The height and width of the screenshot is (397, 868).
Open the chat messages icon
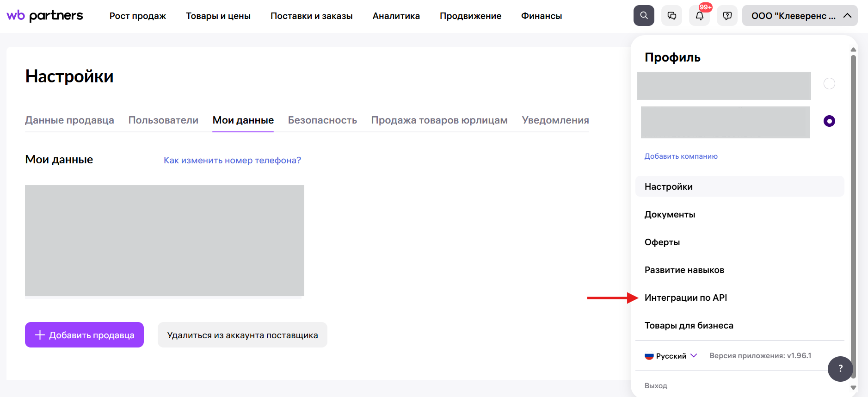point(671,16)
